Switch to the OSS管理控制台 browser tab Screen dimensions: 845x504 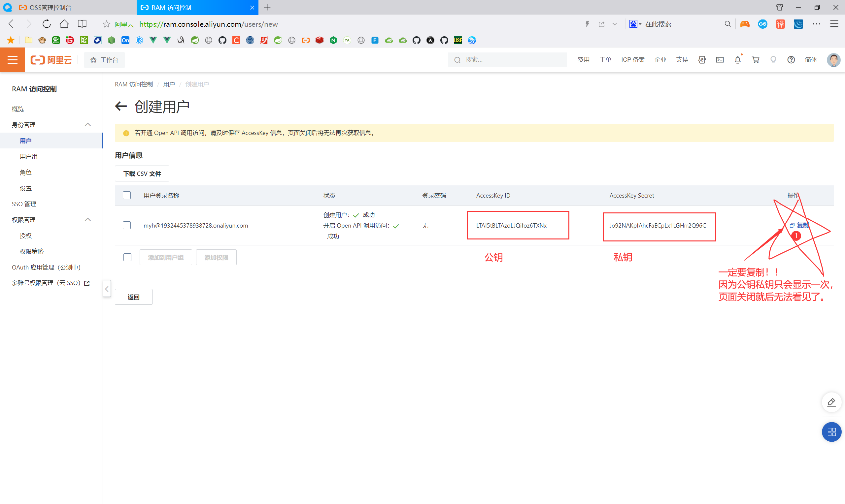(50, 8)
